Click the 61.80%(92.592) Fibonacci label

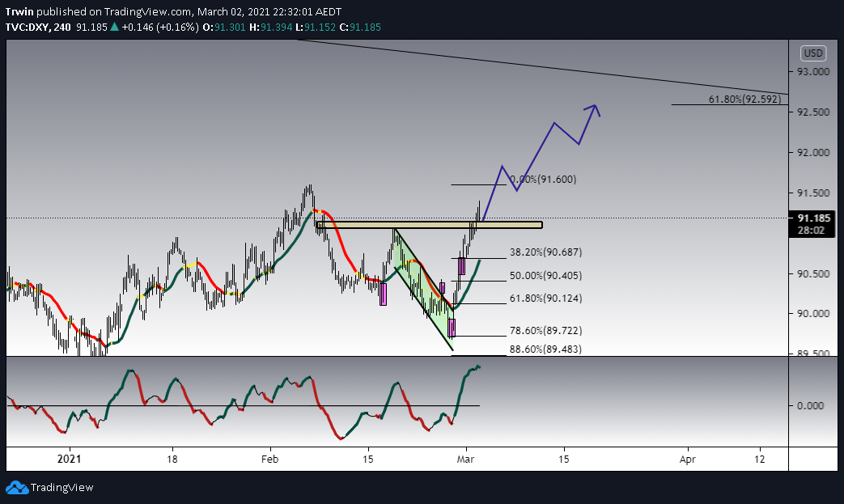744,99
